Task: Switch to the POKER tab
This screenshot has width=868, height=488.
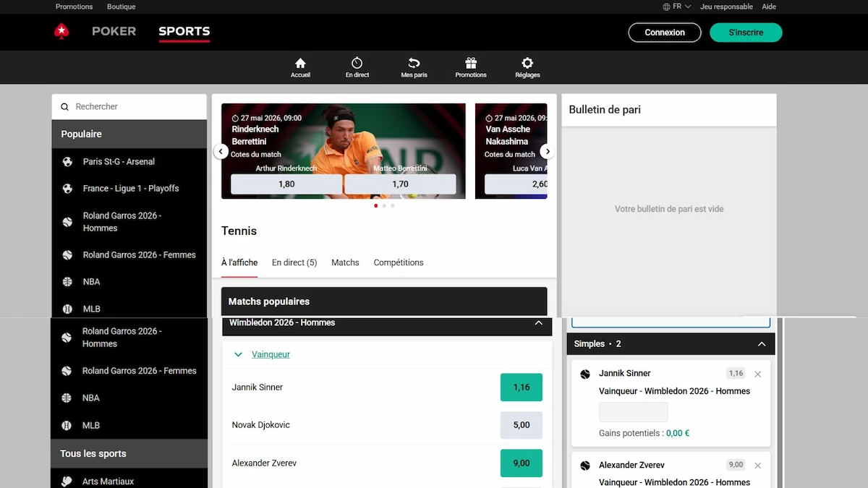Action: click(114, 31)
